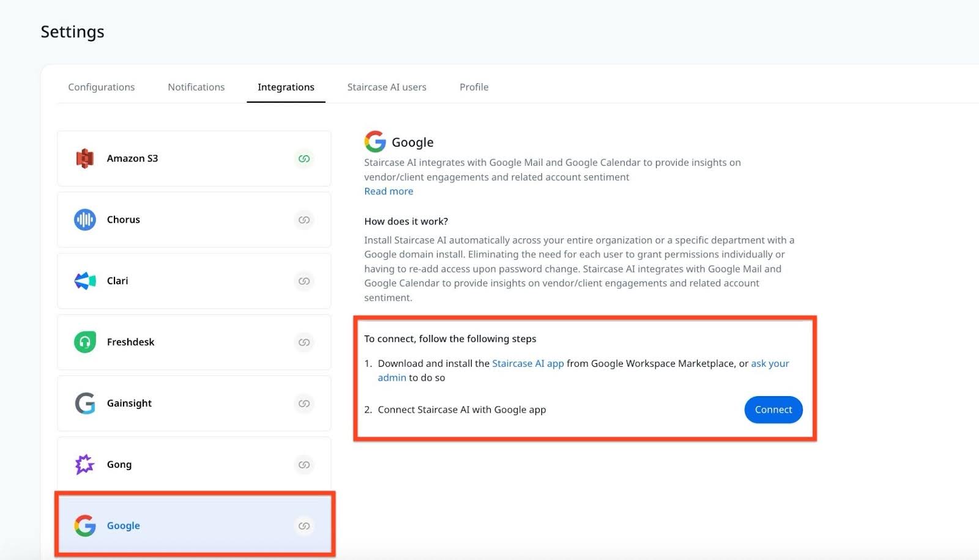Click the link status icon for Clari

coord(304,281)
